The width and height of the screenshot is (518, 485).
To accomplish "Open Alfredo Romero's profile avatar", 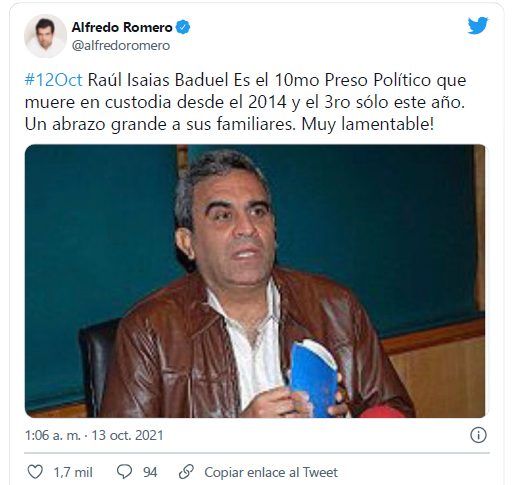I will (x=45, y=36).
